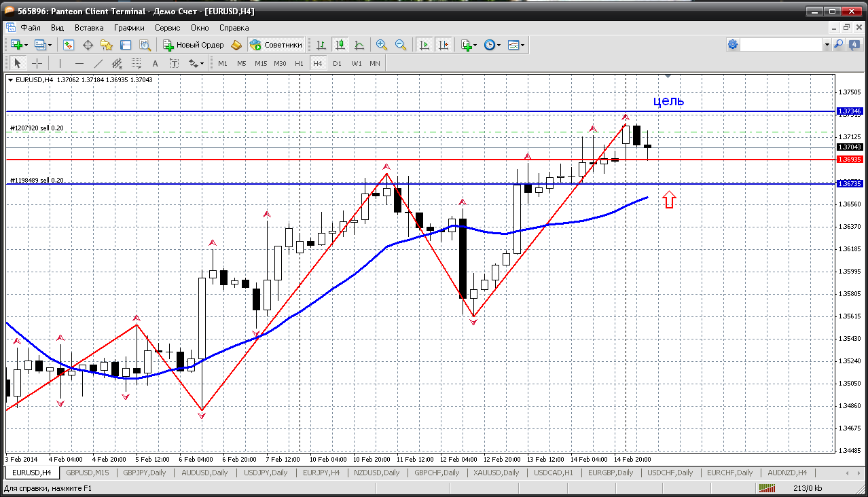Select the arrow cursor tool
Image resolution: width=868 pixels, height=497 pixels.
pyautogui.click(x=18, y=63)
